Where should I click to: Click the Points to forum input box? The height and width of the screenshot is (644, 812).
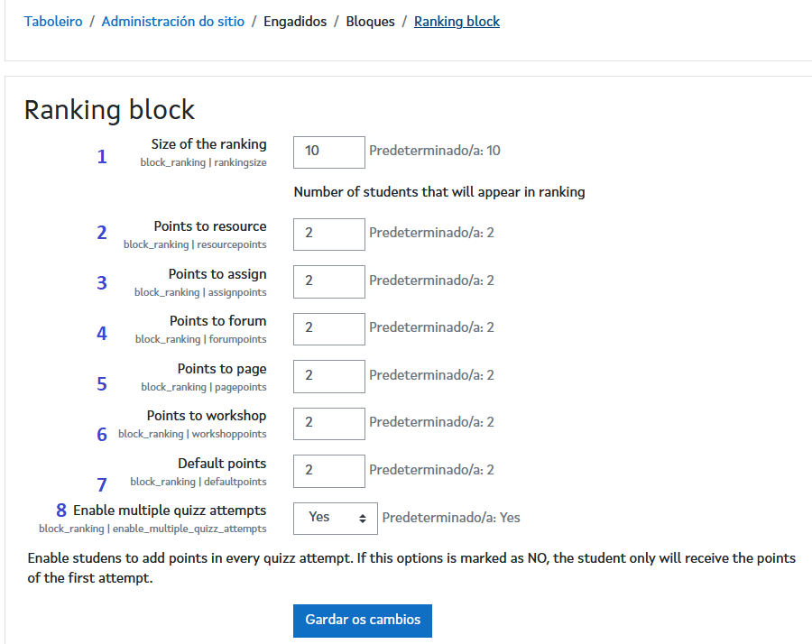(x=328, y=328)
